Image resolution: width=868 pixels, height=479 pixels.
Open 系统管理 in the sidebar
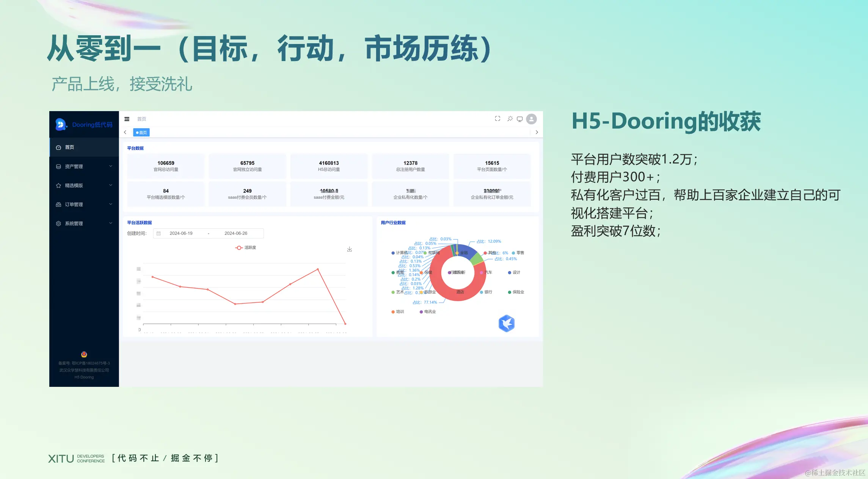point(84,223)
